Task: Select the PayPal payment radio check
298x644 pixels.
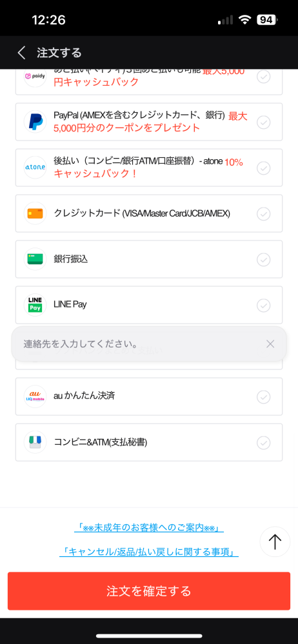Action: [x=263, y=122]
